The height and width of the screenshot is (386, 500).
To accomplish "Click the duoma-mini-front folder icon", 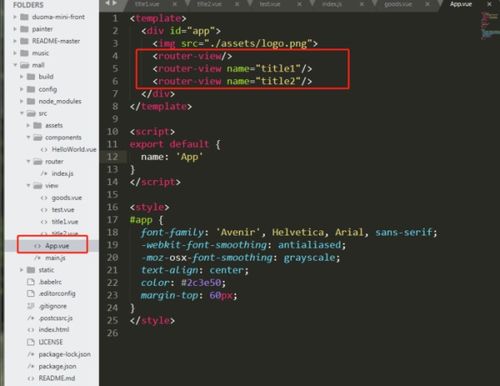I will 24,17.
